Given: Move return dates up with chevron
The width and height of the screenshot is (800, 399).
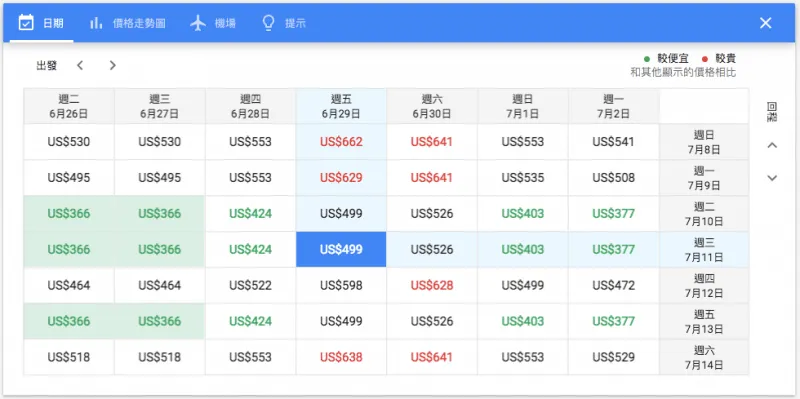Looking at the screenshot, I should pos(772,145).
